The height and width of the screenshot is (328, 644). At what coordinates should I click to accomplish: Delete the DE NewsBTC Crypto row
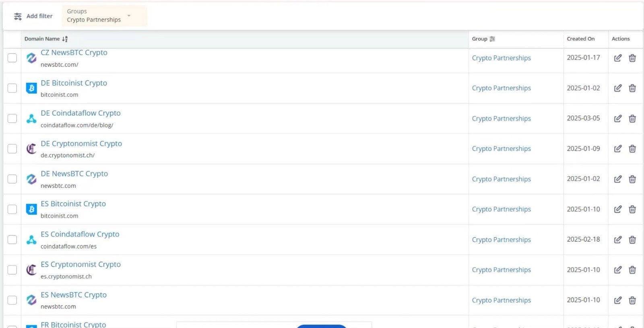(632, 179)
